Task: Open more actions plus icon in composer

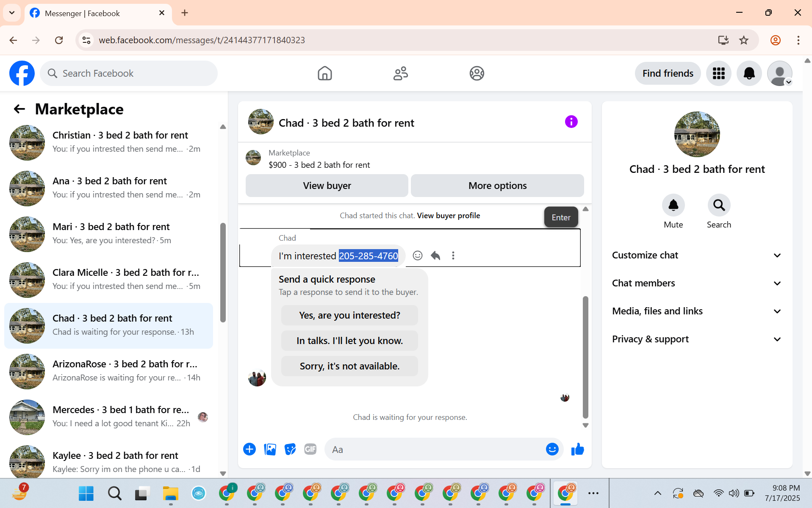Action: 249,449
